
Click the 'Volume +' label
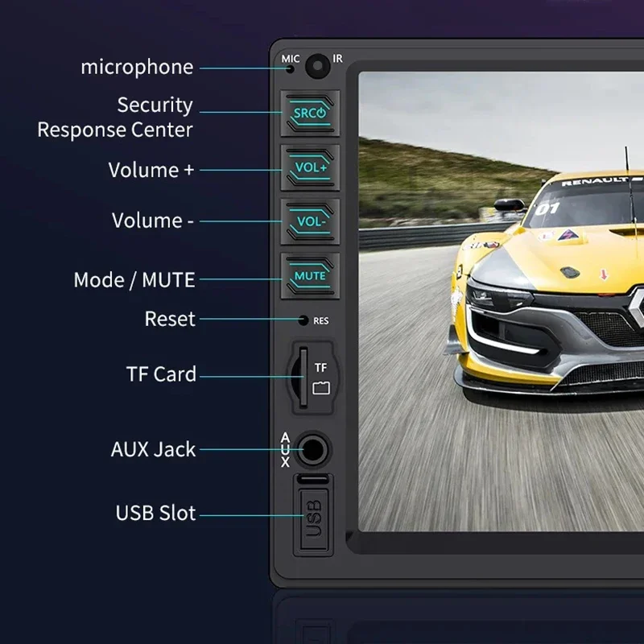pos(151,170)
